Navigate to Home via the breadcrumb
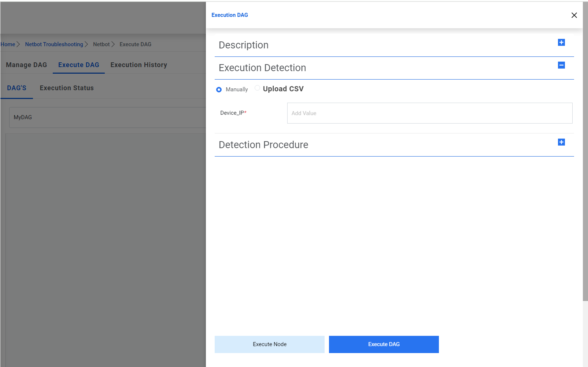Screen dimensions: 588x367 tap(7, 44)
